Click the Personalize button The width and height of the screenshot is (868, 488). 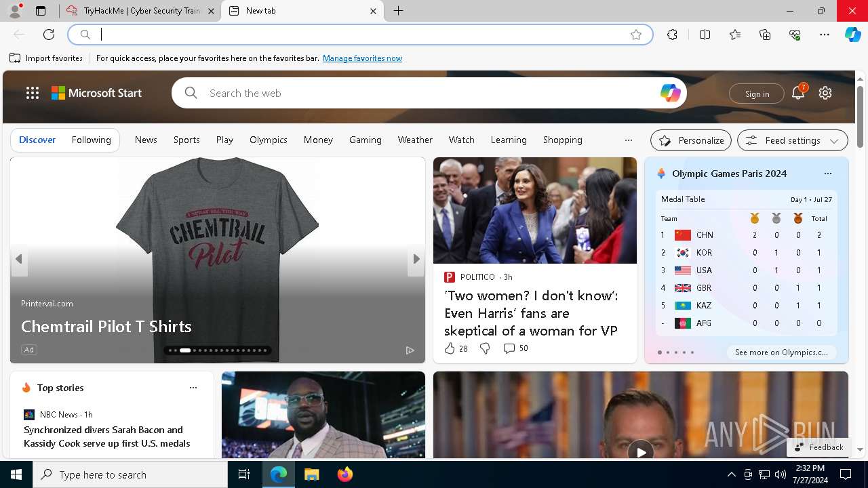point(691,140)
